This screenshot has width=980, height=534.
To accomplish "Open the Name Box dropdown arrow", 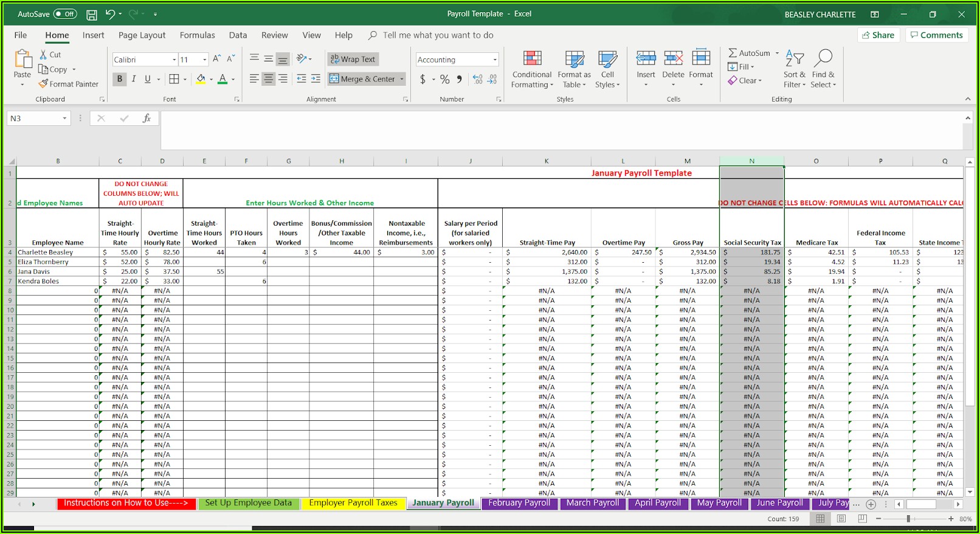I will (64, 119).
